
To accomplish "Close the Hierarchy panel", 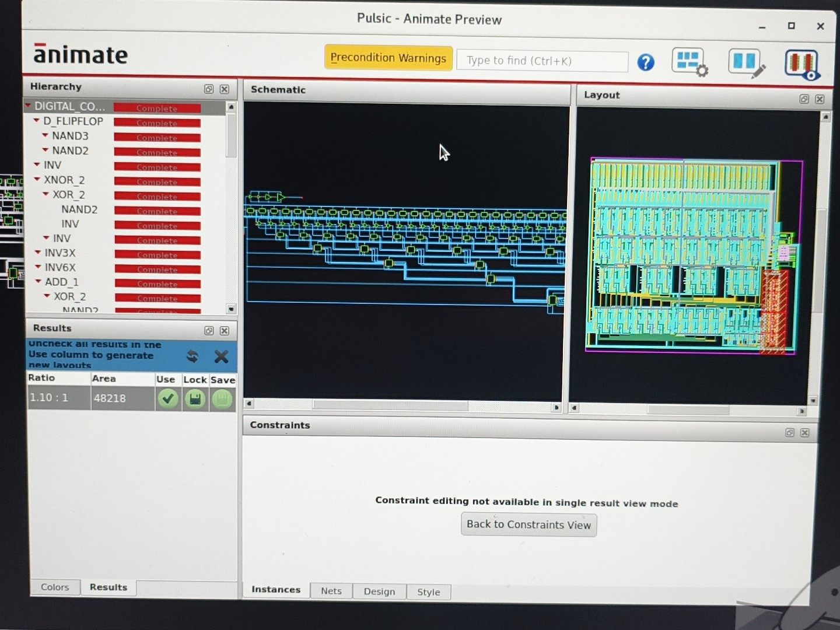I will 225,89.
